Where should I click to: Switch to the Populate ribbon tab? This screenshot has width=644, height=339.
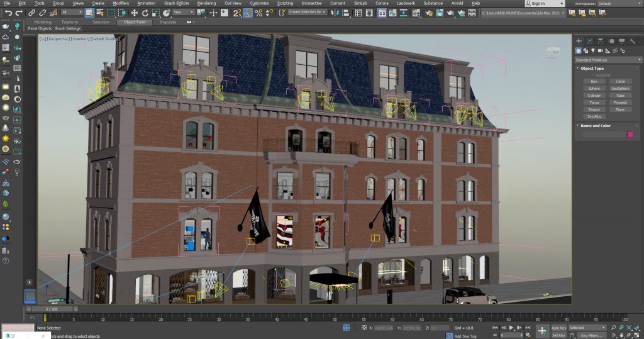click(x=168, y=22)
